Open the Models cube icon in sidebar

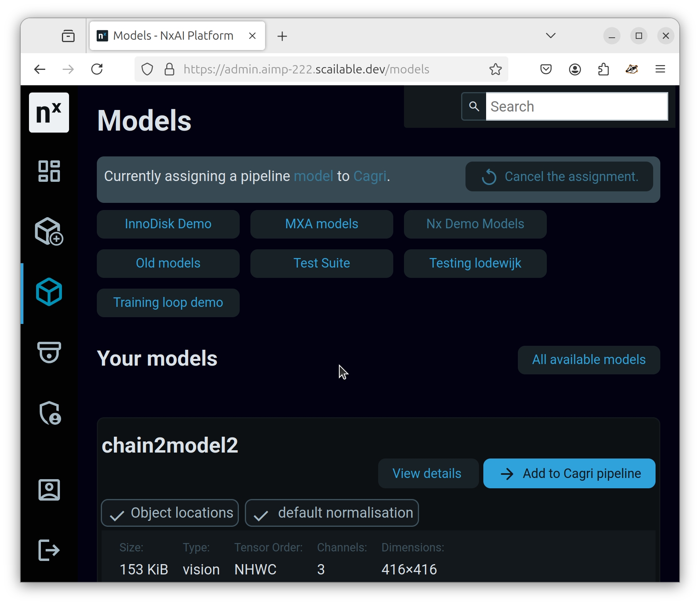49,292
